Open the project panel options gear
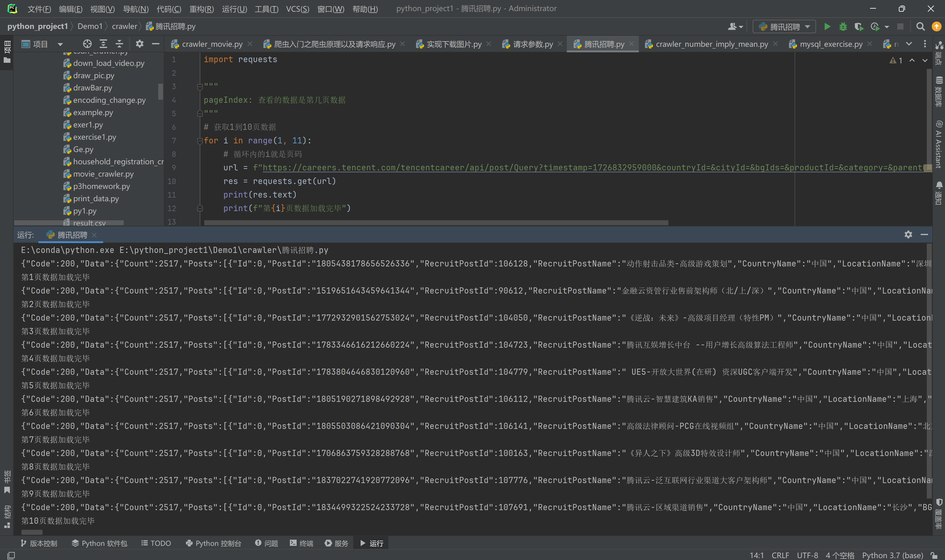The height and width of the screenshot is (560, 945). (x=140, y=44)
